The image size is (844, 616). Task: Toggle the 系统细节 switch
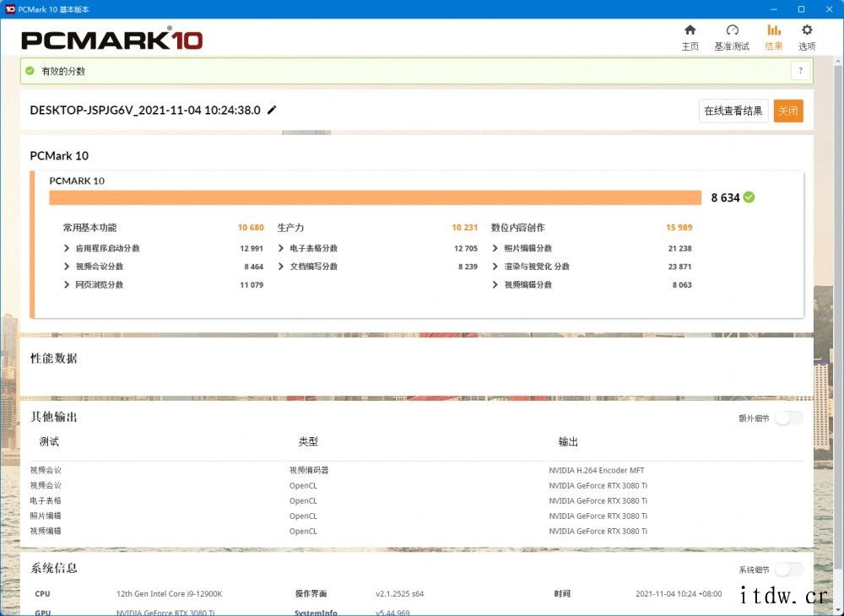pos(788,570)
